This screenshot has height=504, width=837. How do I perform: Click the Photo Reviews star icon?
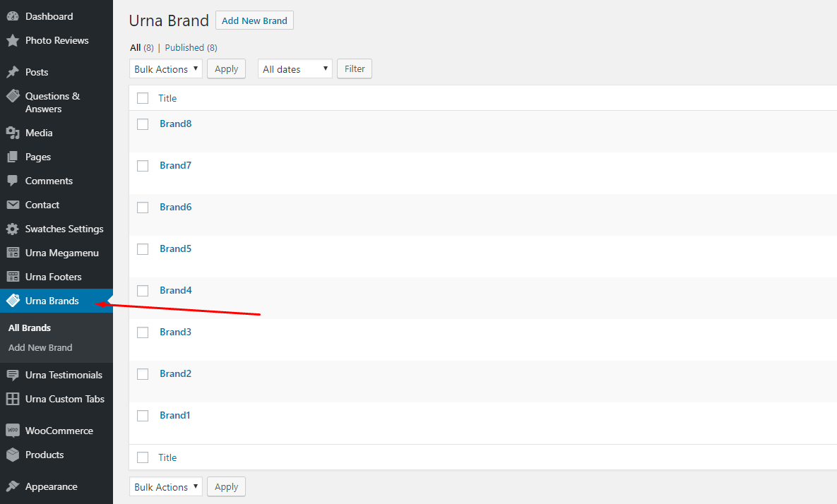(x=13, y=40)
